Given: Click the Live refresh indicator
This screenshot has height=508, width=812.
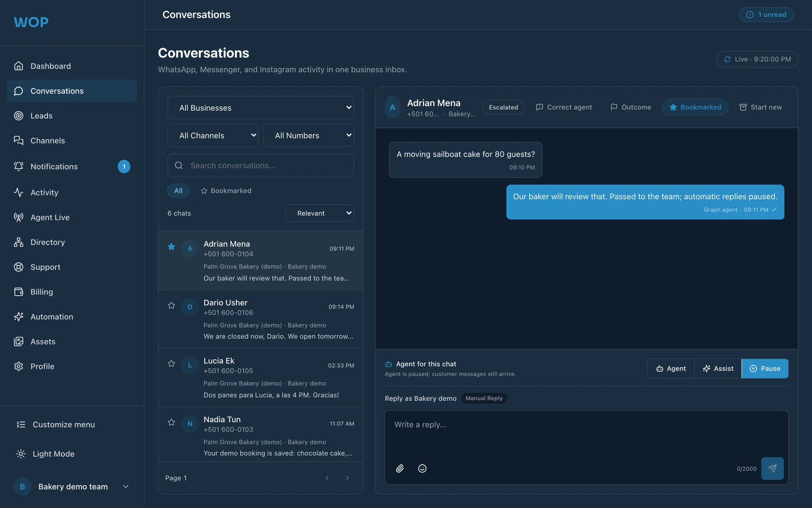Looking at the screenshot, I should tap(757, 59).
